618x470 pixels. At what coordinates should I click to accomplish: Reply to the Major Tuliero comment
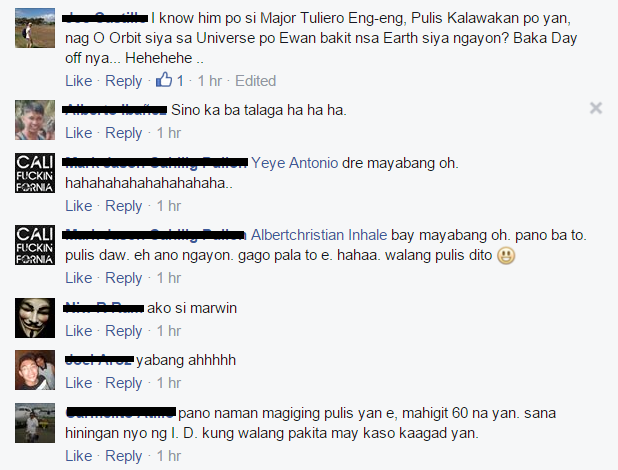[123, 81]
